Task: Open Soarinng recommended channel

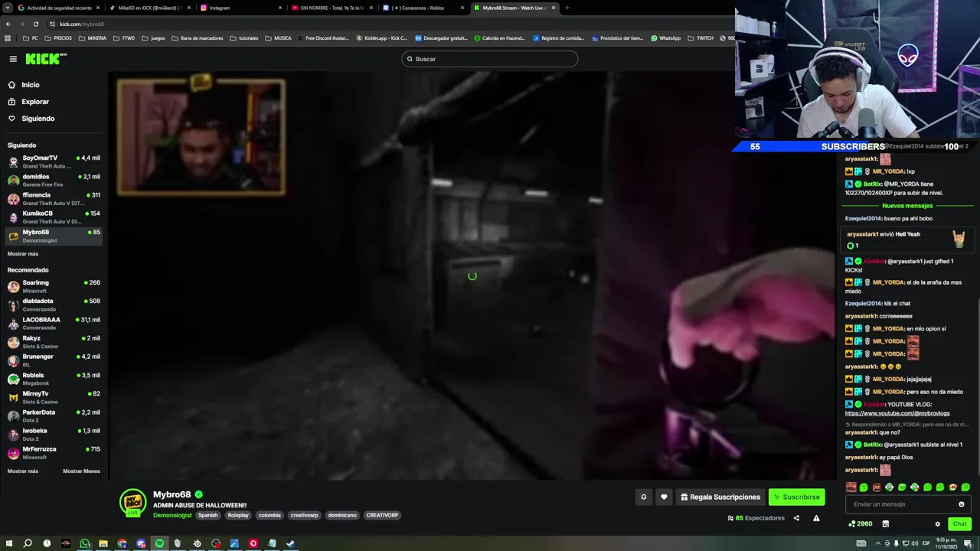Action: tap(54, 286)
